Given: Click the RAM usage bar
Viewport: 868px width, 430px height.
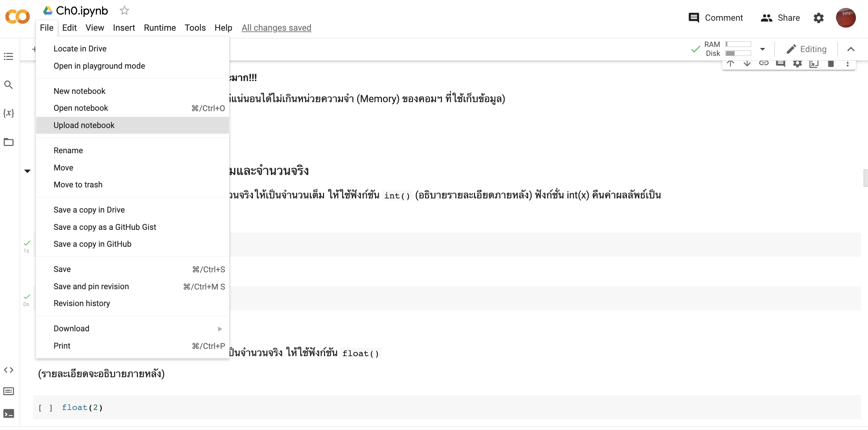Looking at the screenshot, I should tap(738, 44).
